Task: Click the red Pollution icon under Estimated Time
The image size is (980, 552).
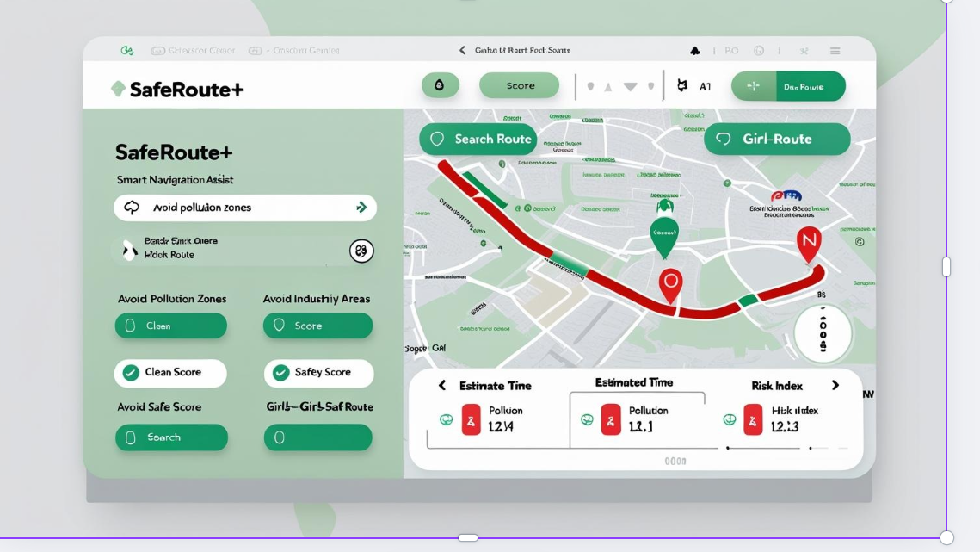Action: tap(611, 419)
